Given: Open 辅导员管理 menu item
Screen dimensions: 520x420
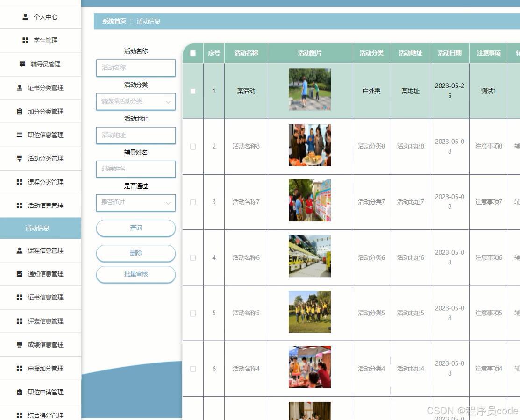Looking at the screenshot, I should click(x=41, y=64).
